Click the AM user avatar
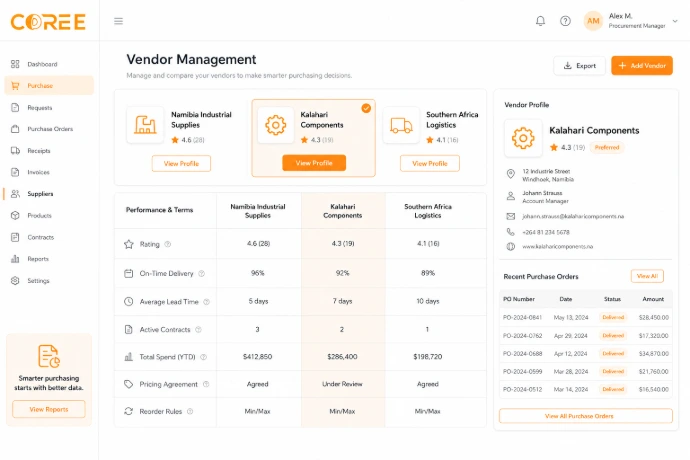 tap(593, 21)
